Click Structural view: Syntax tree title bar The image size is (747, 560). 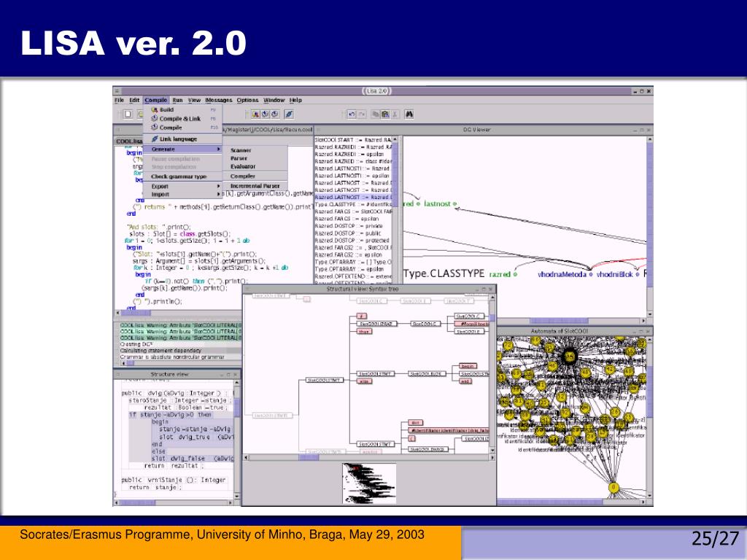point(369,289)
